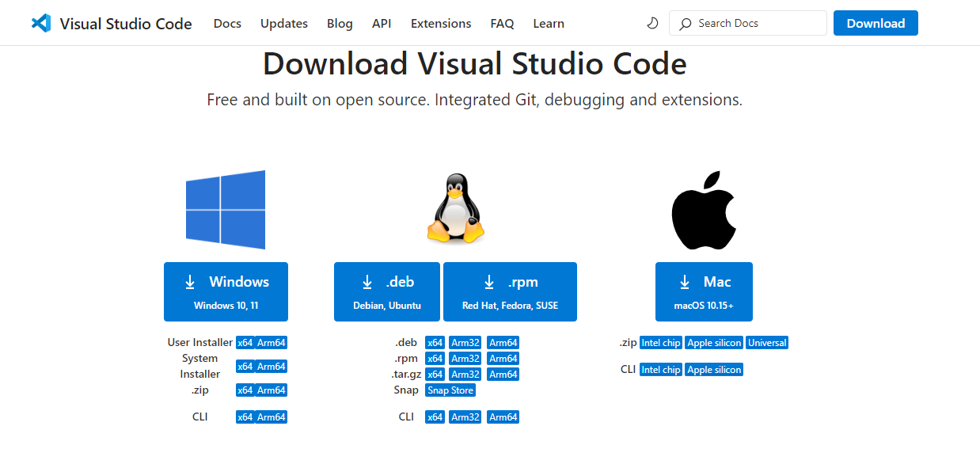
Task: Choose Linux .rpm Arm64 link
Action: [x=503, y=359]
